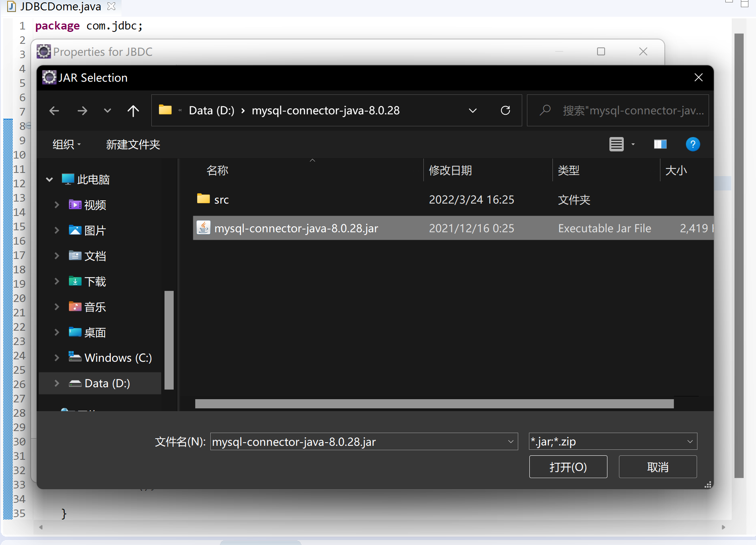Open the src folder
Image resolution: width=756 pixels, height=545 pixels.
point(221,199)
